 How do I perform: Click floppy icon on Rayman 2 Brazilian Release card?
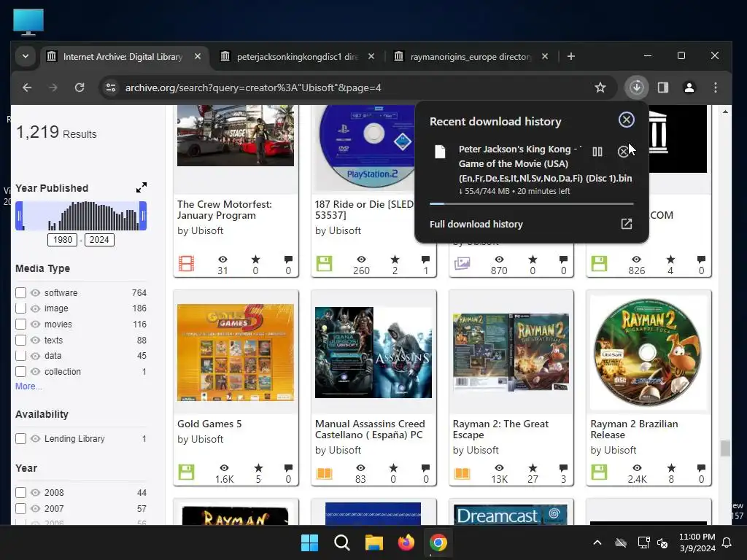599,472
